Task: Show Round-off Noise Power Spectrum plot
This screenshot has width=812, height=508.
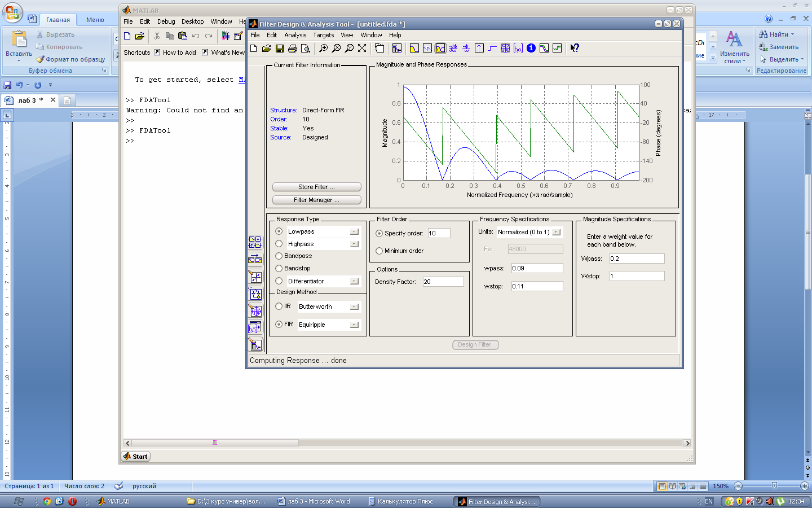Action: [x=557, y=49]
